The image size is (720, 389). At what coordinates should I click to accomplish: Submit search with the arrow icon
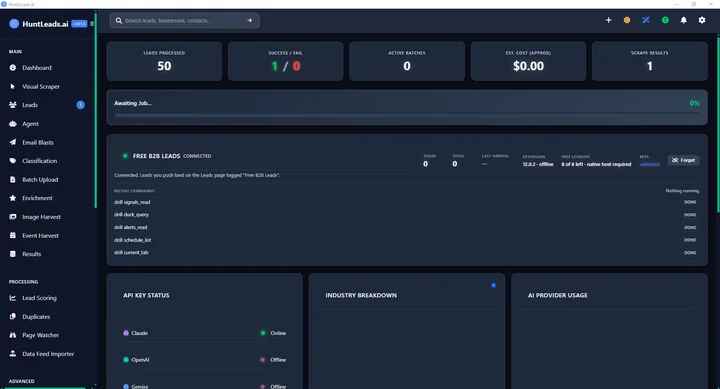pyautogui.click(x=249, y=21)
